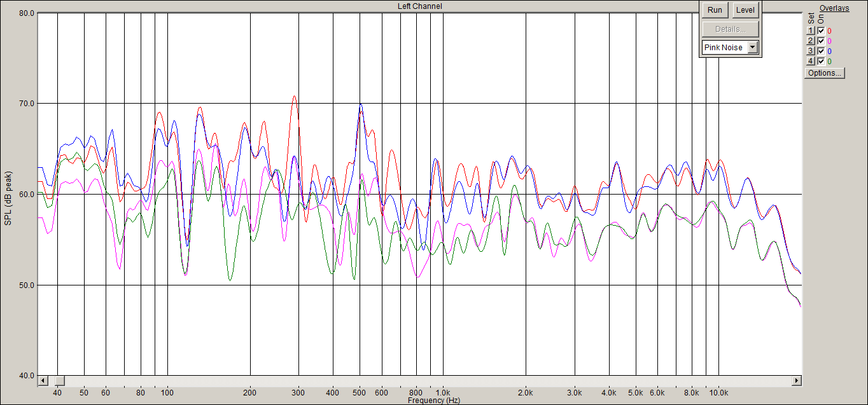Click the 40.0 SPL axis label
This screenshot has width=868, height=405.
tap(26, 376)
